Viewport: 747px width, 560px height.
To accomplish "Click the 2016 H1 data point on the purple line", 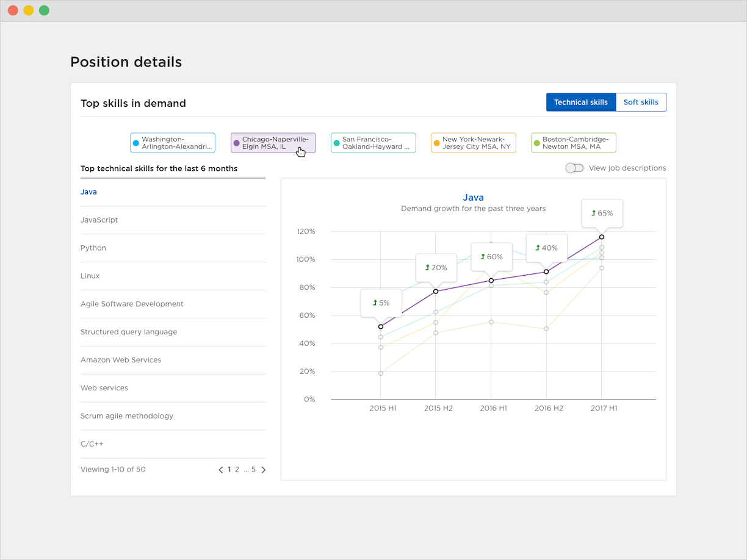I will (x=491, y=281).
